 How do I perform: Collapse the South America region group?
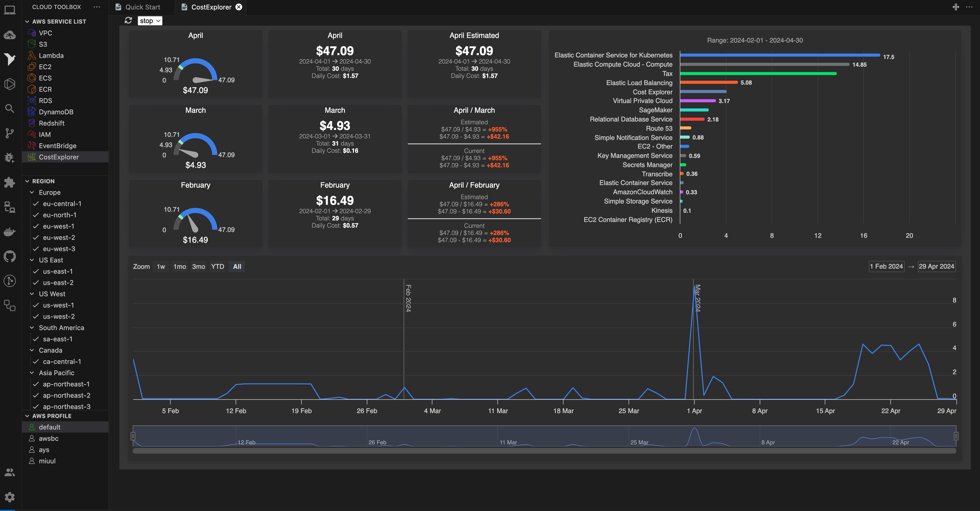[x=32, y=328]
